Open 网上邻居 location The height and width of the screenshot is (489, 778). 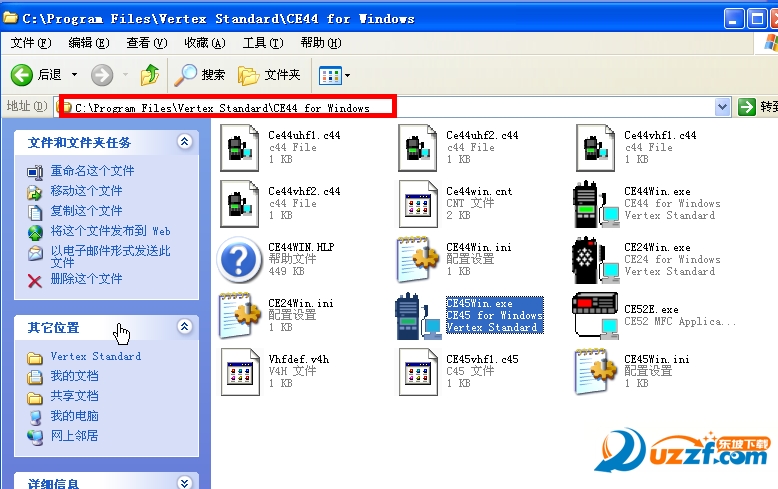coord(74,435)
